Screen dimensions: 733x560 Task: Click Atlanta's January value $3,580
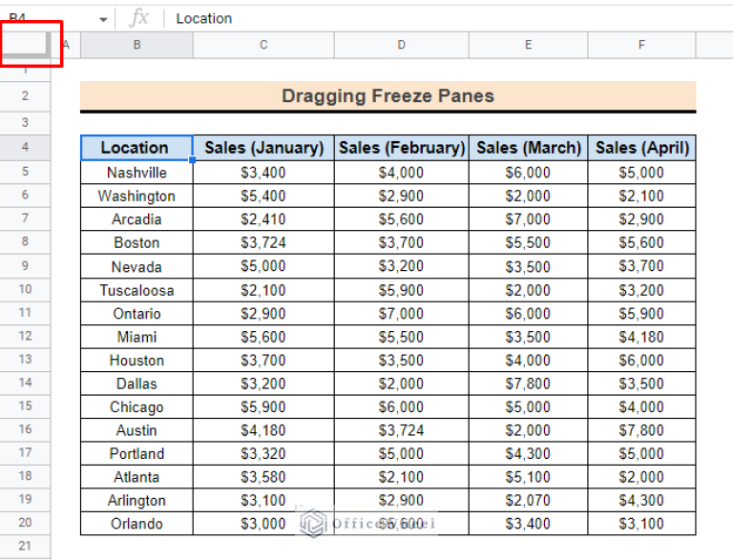263,477
